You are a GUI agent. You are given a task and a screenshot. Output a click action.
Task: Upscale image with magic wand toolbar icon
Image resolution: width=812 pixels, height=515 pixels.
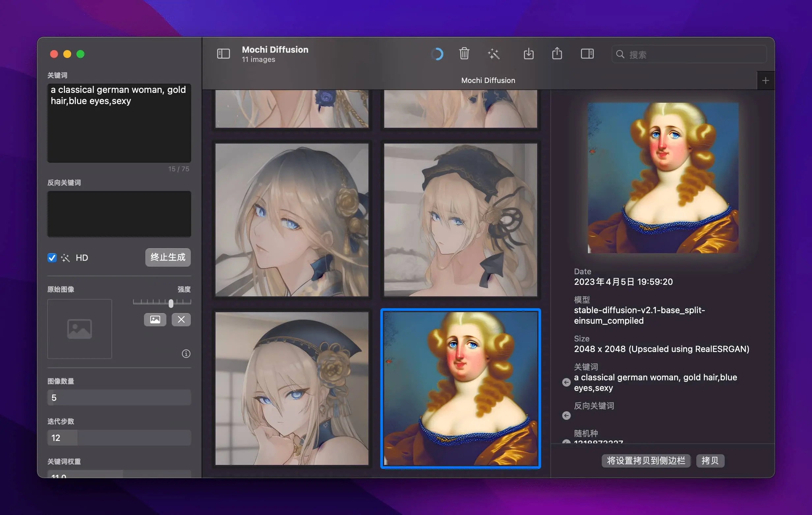coord(493,54)
